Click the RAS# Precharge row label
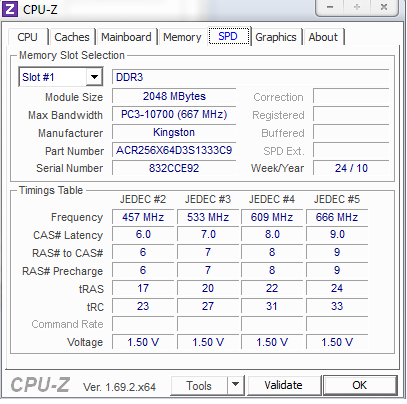 click(x=63, y=271)
